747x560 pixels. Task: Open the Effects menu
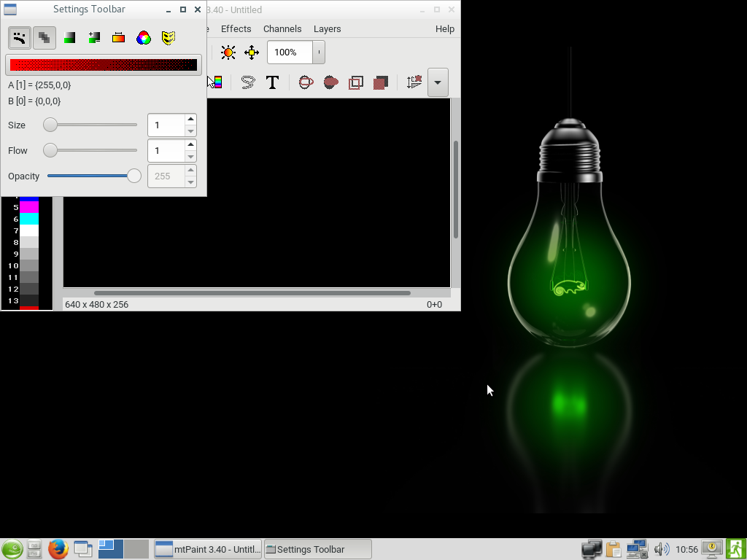pyautogui.click(x=236, y=29)
